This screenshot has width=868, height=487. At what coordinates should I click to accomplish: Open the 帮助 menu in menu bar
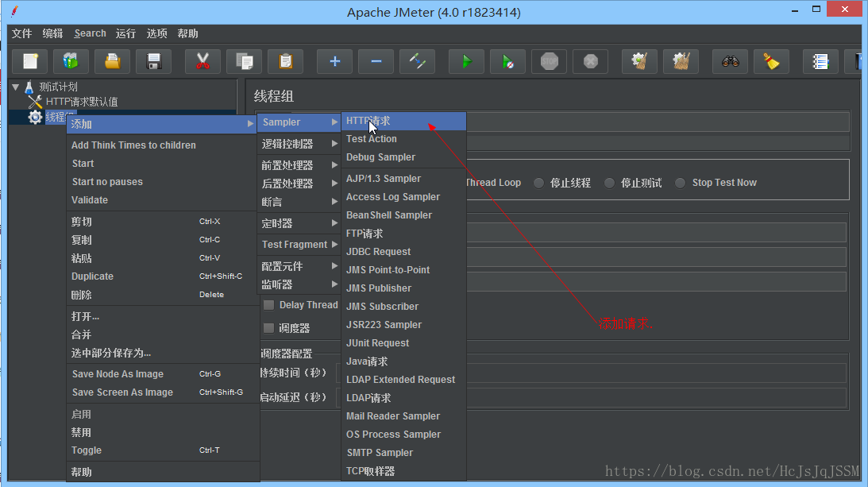click(x=187, y=34)
